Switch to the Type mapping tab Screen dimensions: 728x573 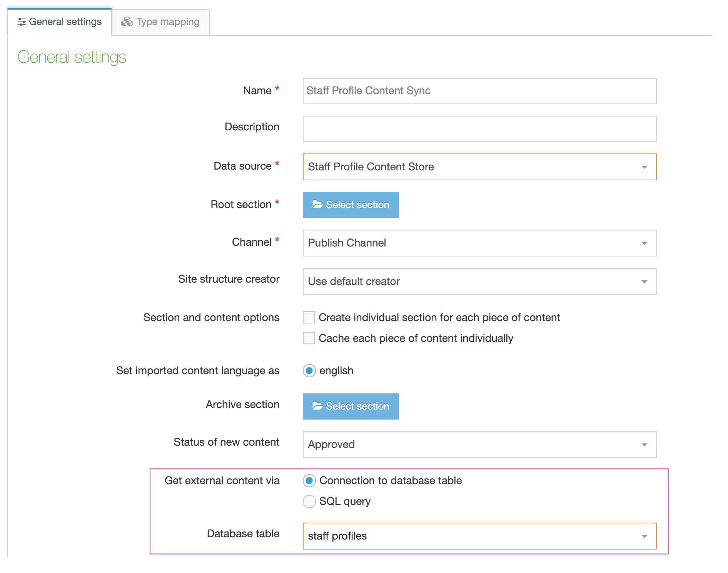click(161, 22)
